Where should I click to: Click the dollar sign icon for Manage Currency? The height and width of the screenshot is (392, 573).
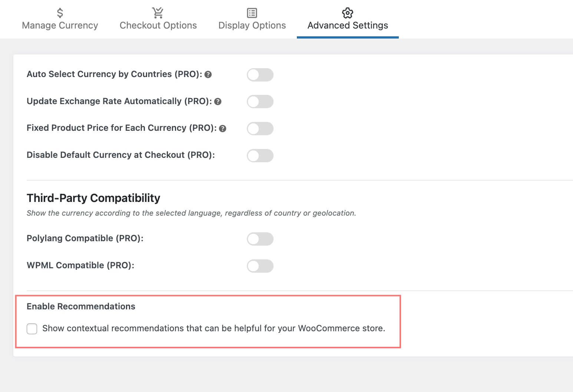pyautogui.click(x=60, y=13)
